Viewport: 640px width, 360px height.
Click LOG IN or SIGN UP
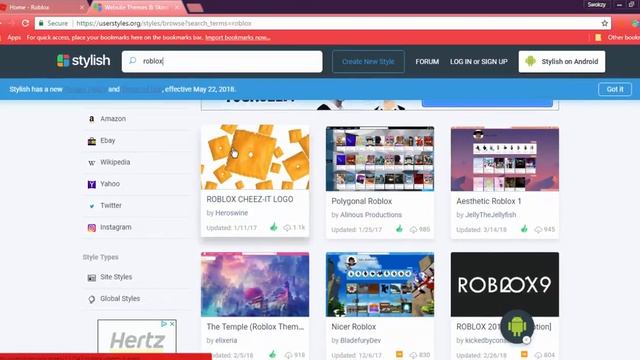coord(479,62)
